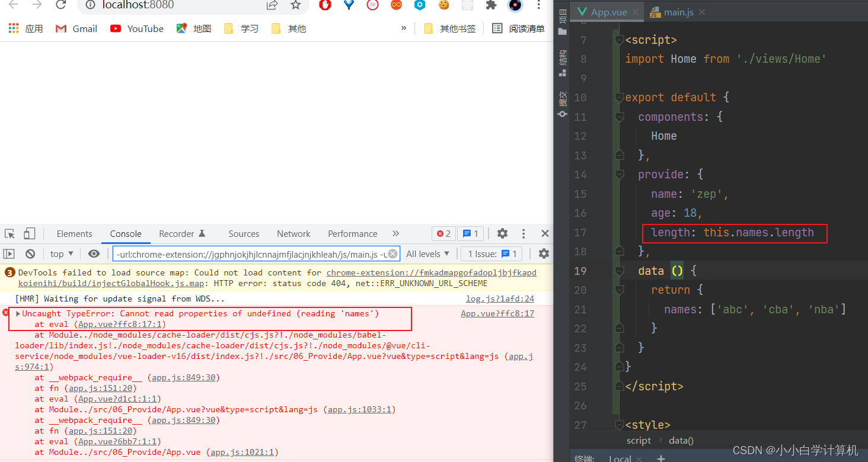The image size is (868, 462).
Task: Show hidden bookmarks with the » chevron
Action: tap(404, 28)
